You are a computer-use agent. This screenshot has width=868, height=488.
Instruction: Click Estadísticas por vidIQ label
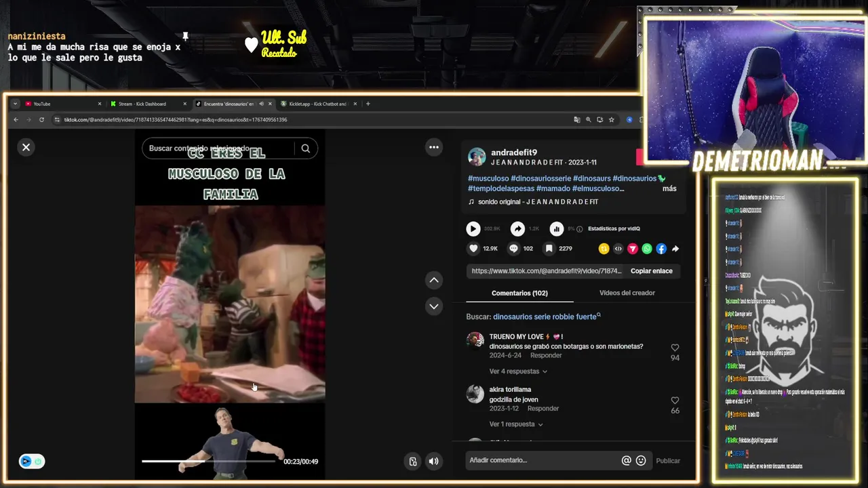click(x=614, y=229)
